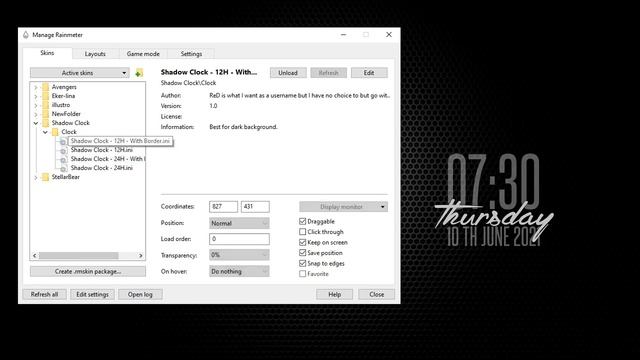This screenshot has width=640, height=360.
Task: Click the illustro folder icon
Action: [45, 105]
